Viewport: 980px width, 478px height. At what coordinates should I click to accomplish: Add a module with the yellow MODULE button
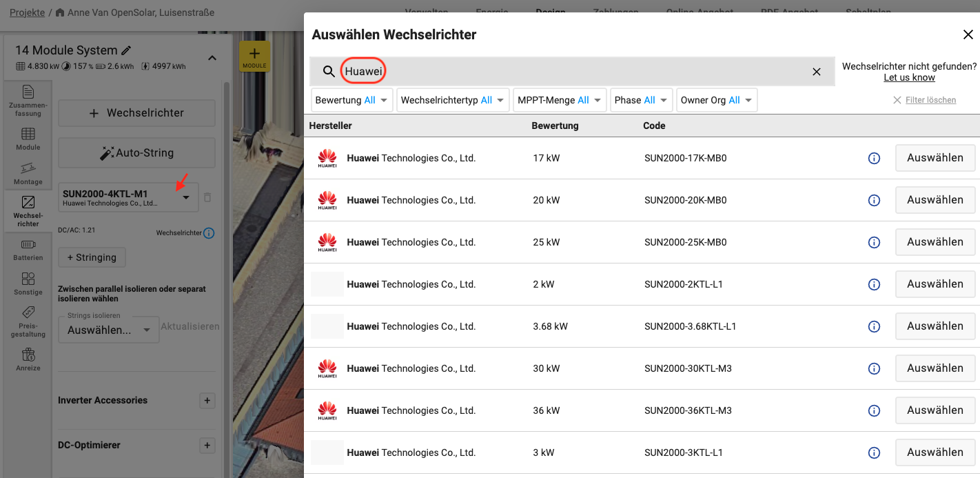pos(254,57)
